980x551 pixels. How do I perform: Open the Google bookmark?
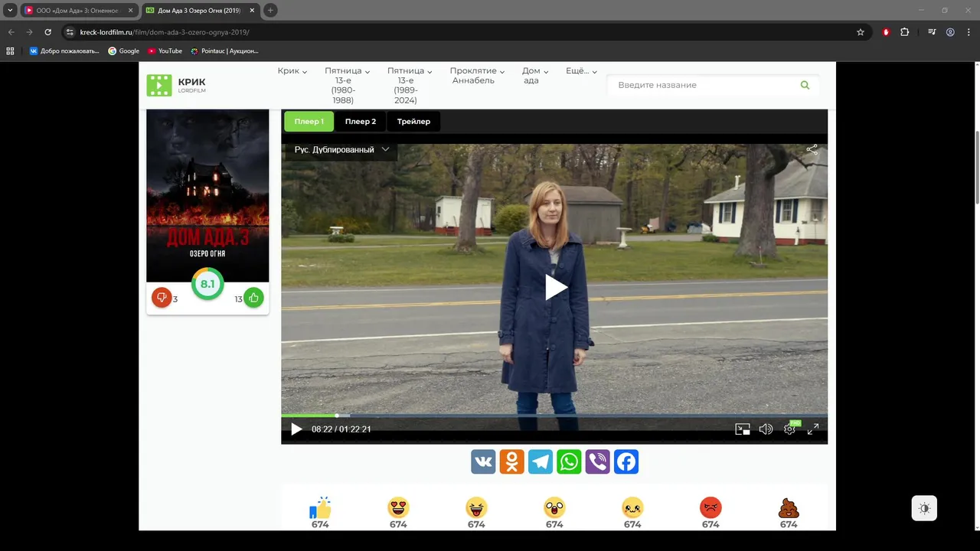[124, 51]
